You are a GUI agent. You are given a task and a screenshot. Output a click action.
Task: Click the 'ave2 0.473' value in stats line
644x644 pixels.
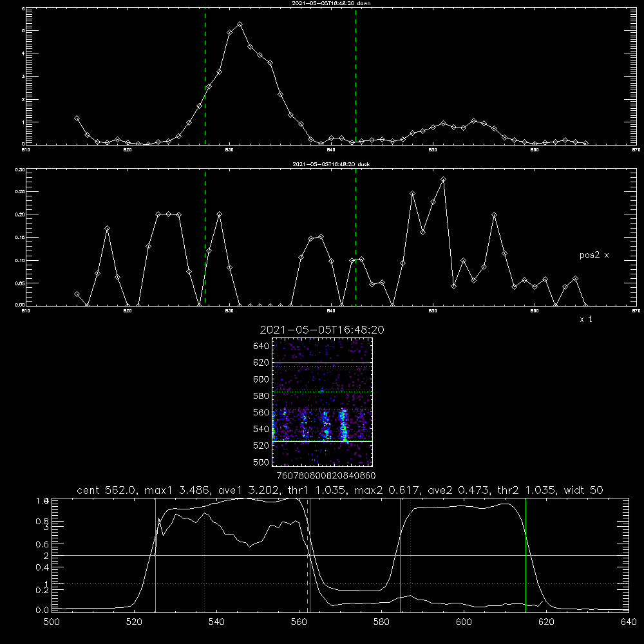click(459, 490)
